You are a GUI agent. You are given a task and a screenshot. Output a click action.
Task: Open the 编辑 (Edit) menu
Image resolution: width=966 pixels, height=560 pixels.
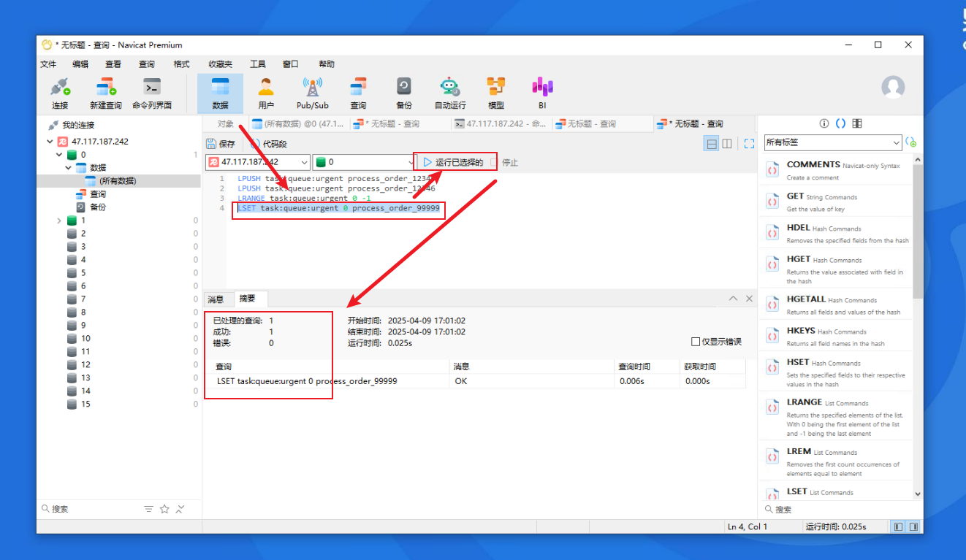pos(80,64)
